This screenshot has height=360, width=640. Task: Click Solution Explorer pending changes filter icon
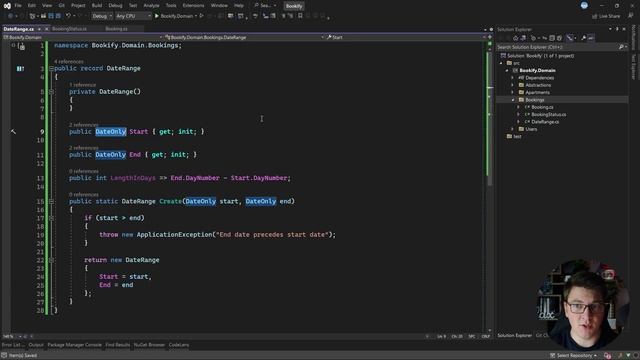533,38
